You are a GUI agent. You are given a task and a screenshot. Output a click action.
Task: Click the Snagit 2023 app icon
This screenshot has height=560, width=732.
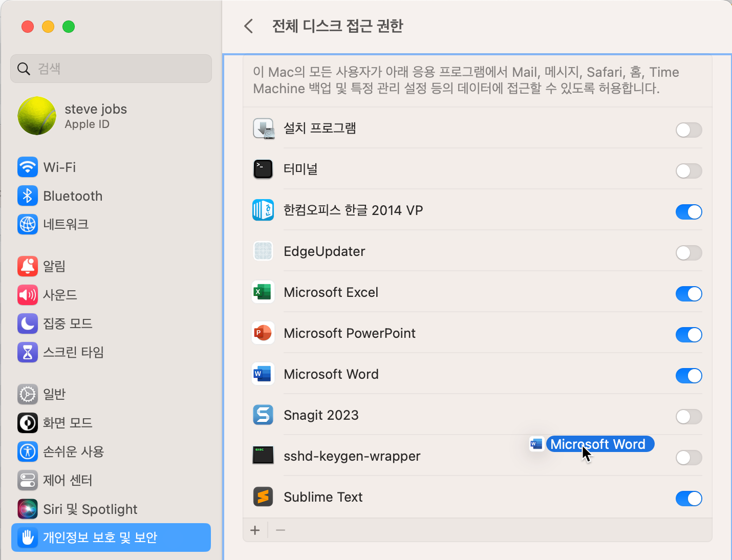[263, 415]
